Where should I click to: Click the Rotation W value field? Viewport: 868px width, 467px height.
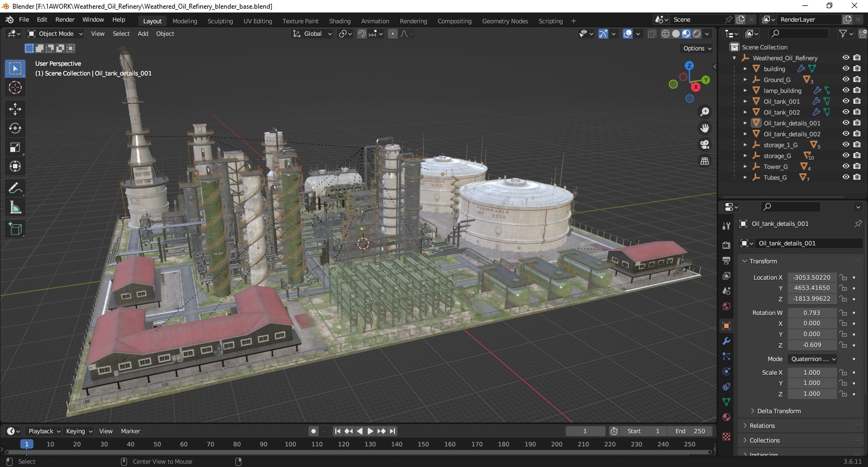(x=812, y=313)
